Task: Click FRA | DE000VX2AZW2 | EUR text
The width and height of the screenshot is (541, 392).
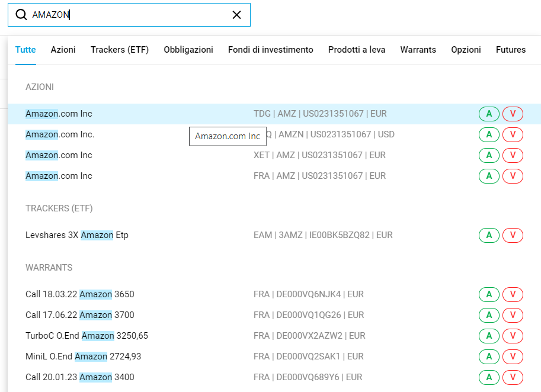Action: tap(309, 336)
